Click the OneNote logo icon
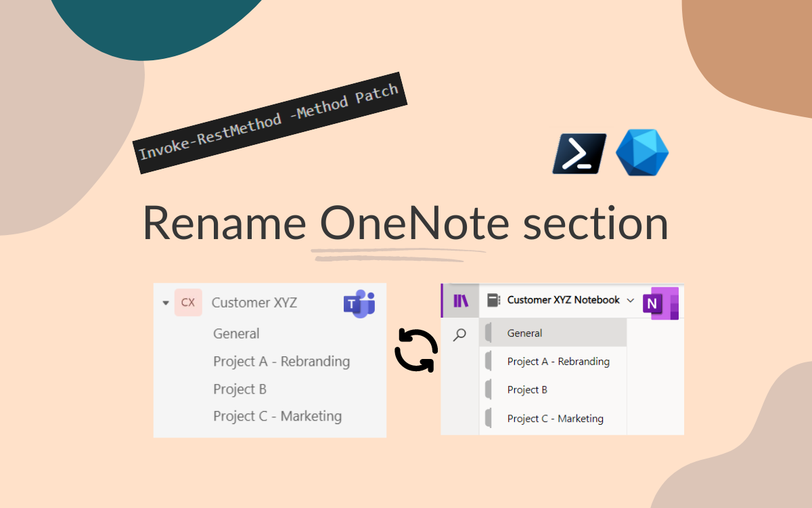 pos(660,303)
